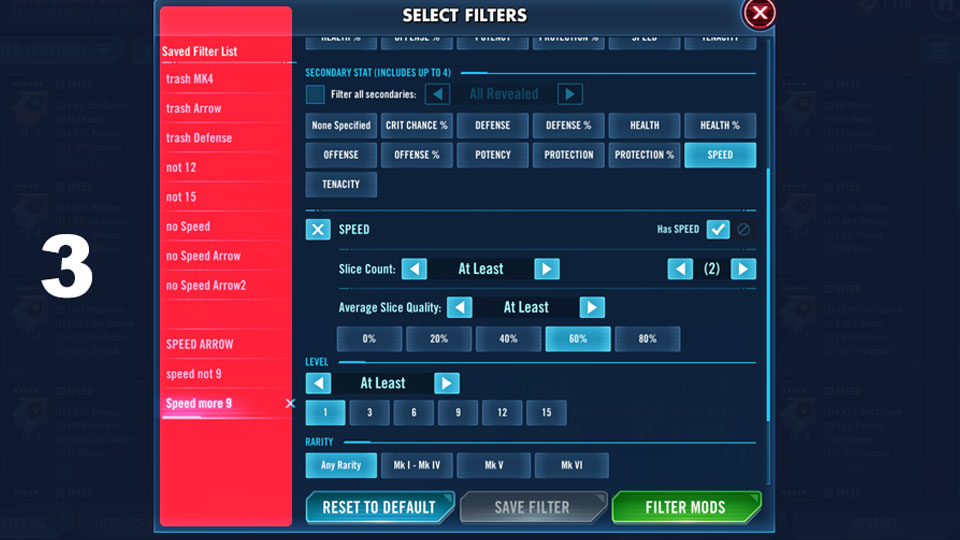Toggle CRIT CHANCE % secondary stat
The height and width of the screenshot is (540, 960).
[417, 126]
